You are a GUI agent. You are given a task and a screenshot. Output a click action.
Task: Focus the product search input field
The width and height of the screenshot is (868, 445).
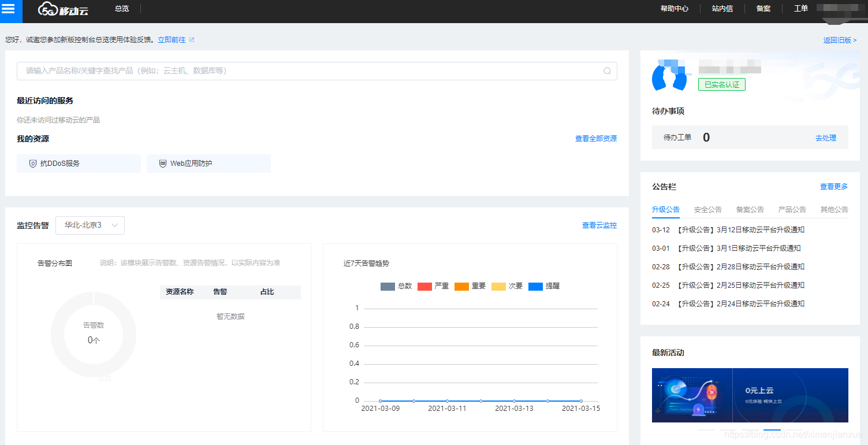click(x=316, y=71)
